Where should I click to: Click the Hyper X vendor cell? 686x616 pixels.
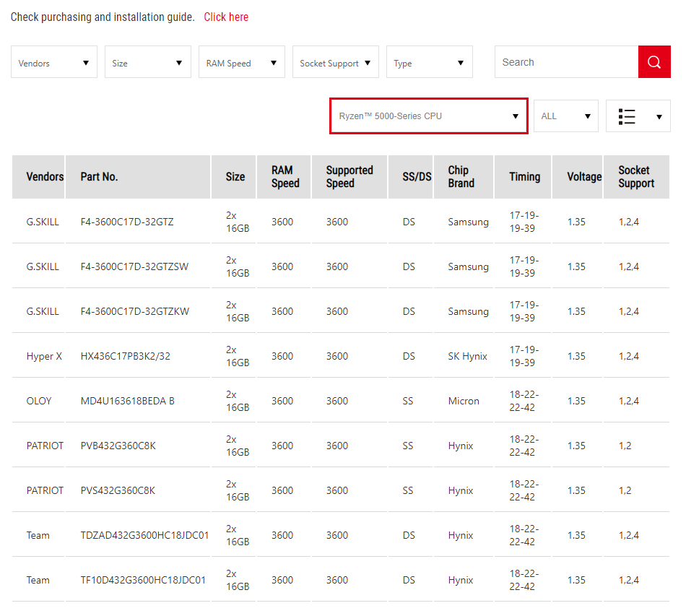[44, 356]
